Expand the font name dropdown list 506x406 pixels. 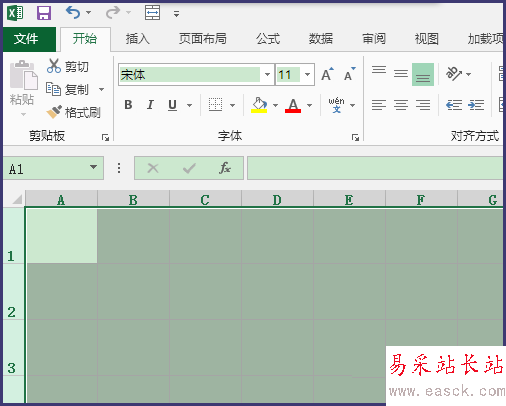267,75
